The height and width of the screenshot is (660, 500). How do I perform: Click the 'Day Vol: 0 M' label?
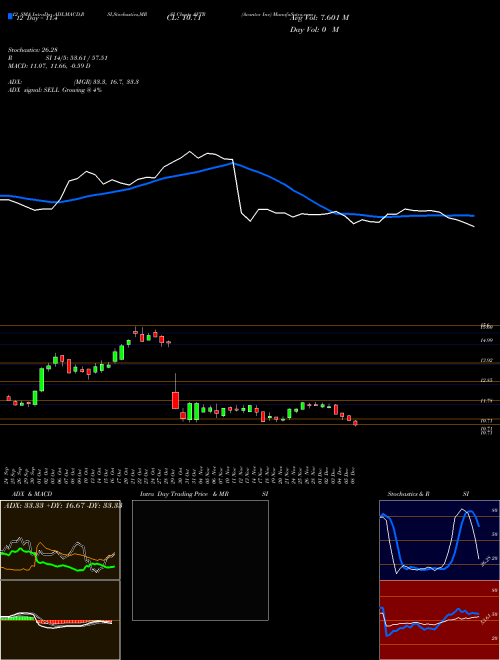click(314, 30)
